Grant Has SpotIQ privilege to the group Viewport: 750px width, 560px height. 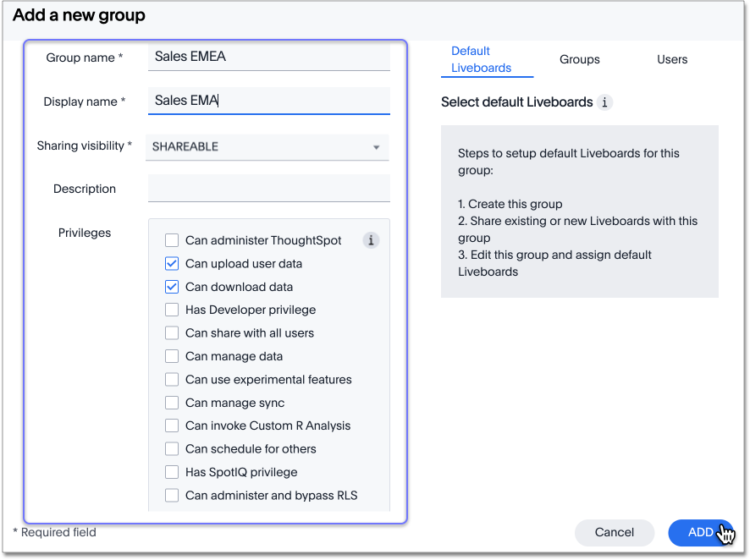[x=172, y=472]
